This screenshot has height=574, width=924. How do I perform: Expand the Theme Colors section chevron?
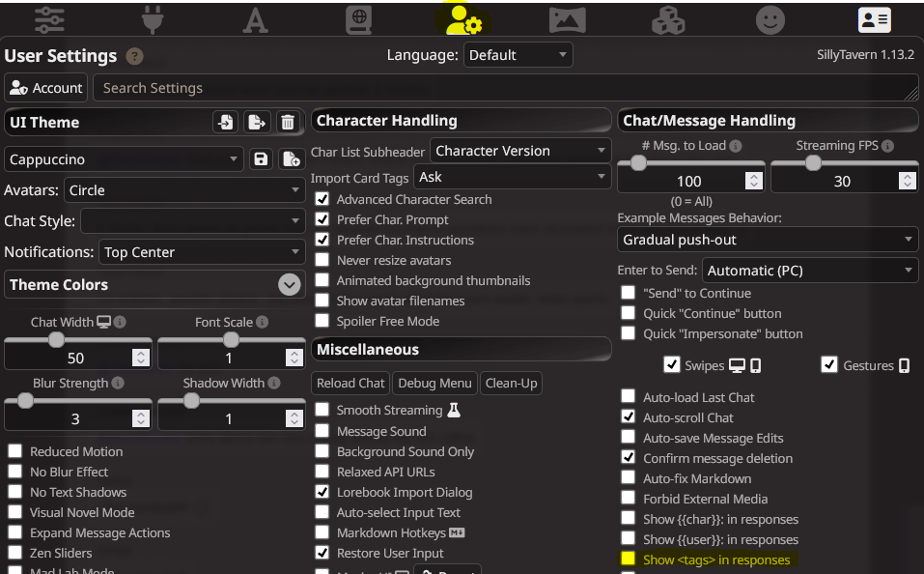290,285
